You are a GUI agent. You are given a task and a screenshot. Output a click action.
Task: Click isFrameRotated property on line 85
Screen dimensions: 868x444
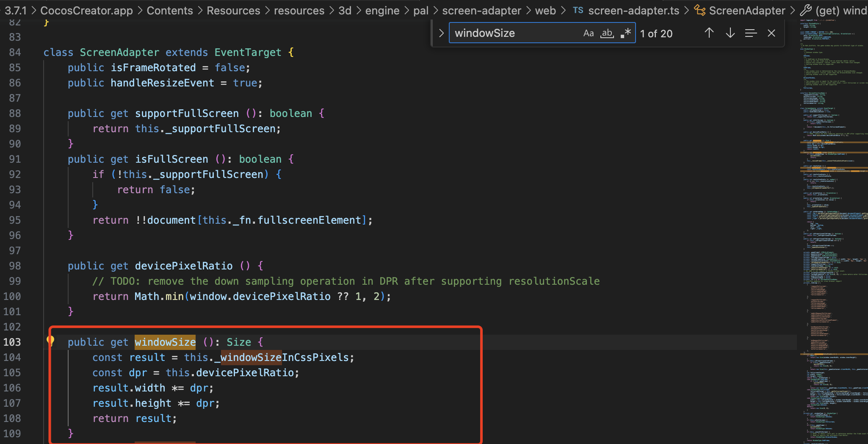click(x=153, y=67)
